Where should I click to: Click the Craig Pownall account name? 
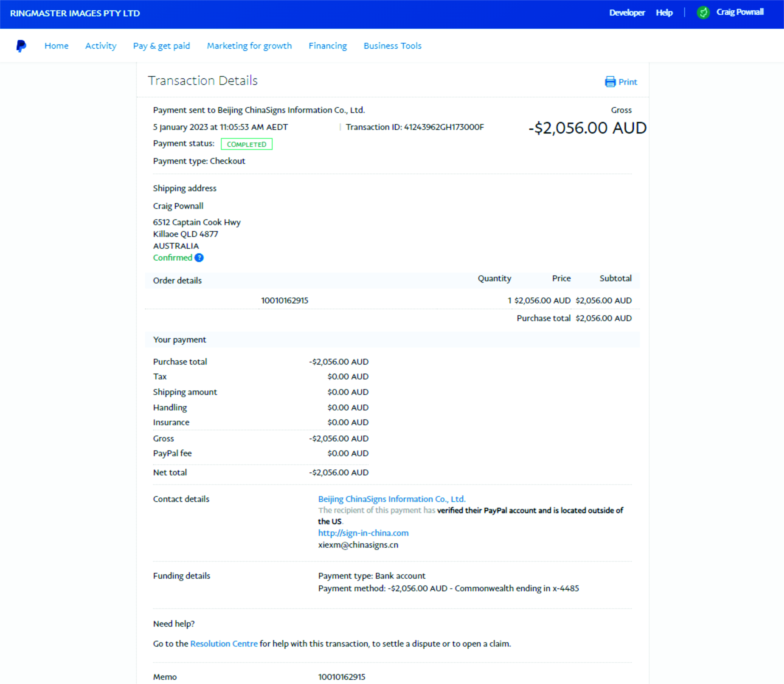tap(740, 12)
